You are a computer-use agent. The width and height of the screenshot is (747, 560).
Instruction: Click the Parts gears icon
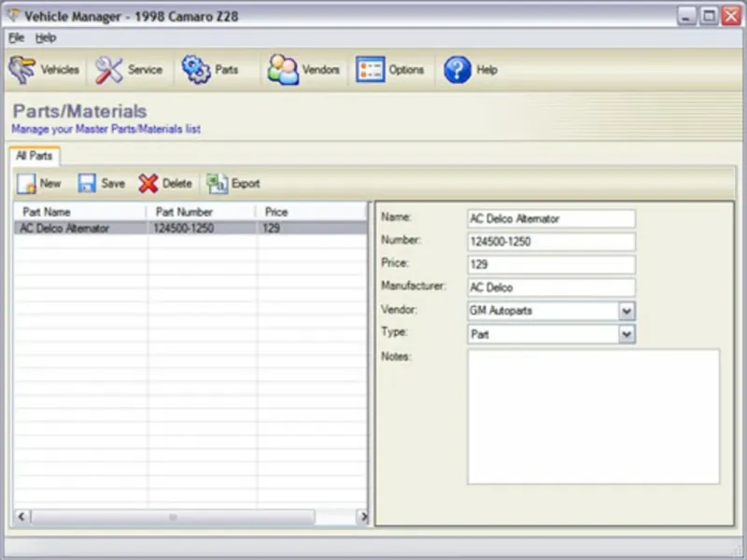tap(196, 69)
